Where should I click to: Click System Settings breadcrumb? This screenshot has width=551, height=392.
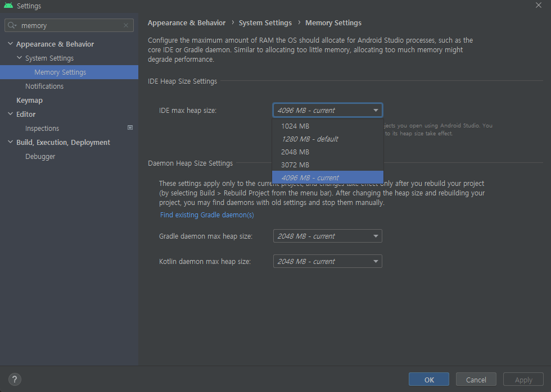(265, 23)
